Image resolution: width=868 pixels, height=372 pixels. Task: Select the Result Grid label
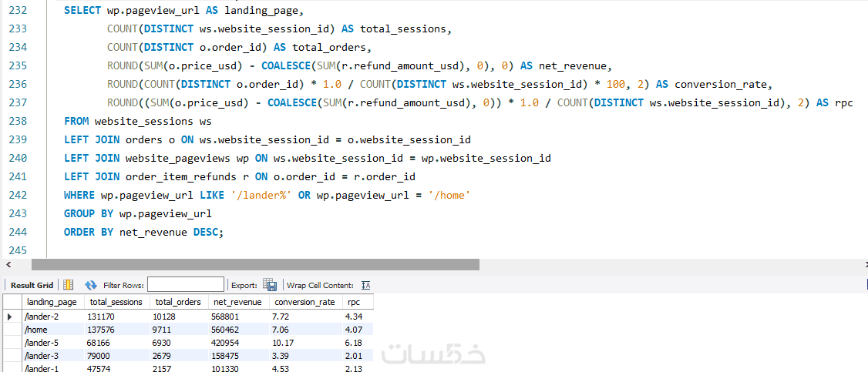click(32, 285)
